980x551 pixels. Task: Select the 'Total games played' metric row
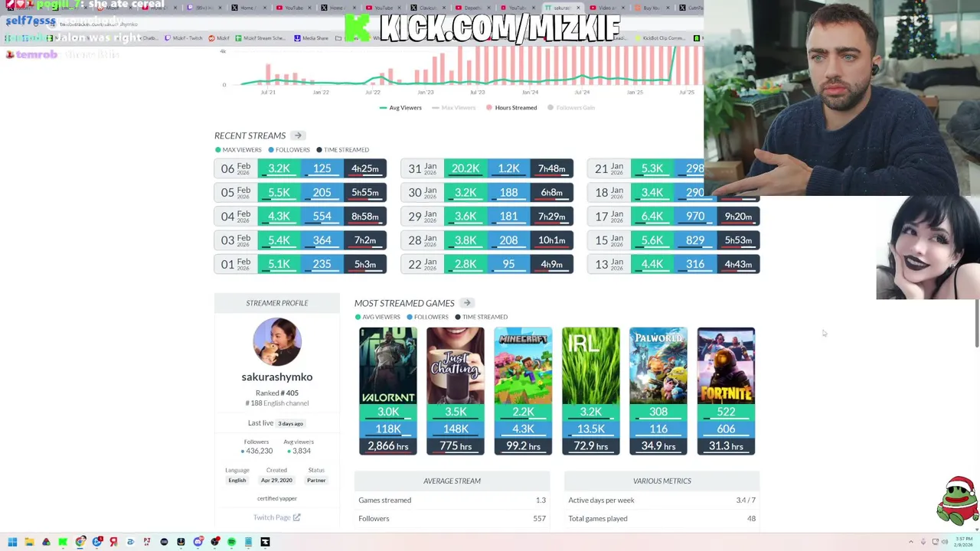(661, 518)
